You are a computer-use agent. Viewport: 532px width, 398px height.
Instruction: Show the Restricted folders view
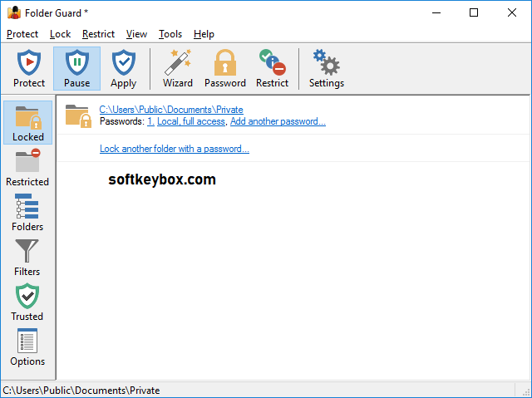coord(27,168)
